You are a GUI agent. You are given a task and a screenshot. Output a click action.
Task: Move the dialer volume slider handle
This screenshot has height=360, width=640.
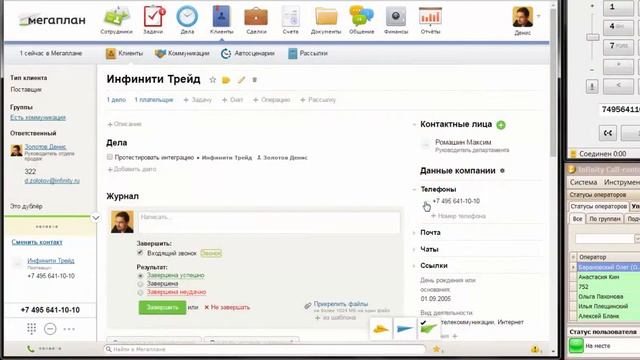pyautogui.click(x=592, y=37)
